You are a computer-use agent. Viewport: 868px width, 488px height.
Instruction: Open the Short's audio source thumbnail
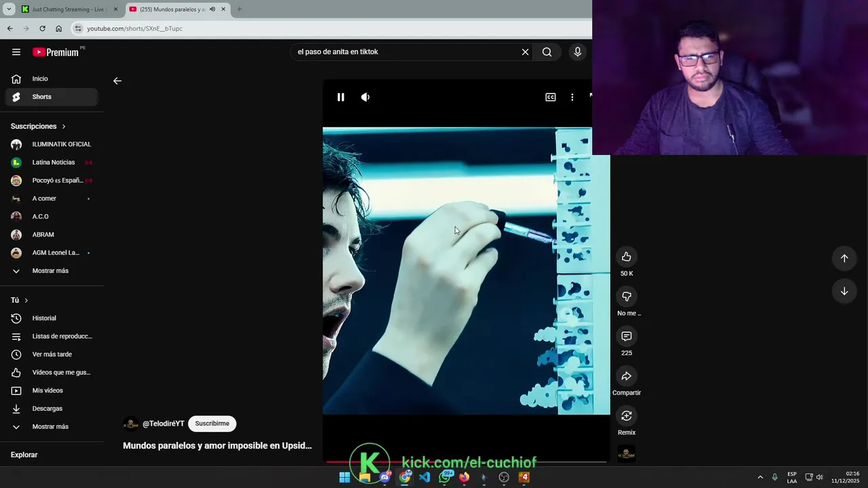(x=627, y=453)
